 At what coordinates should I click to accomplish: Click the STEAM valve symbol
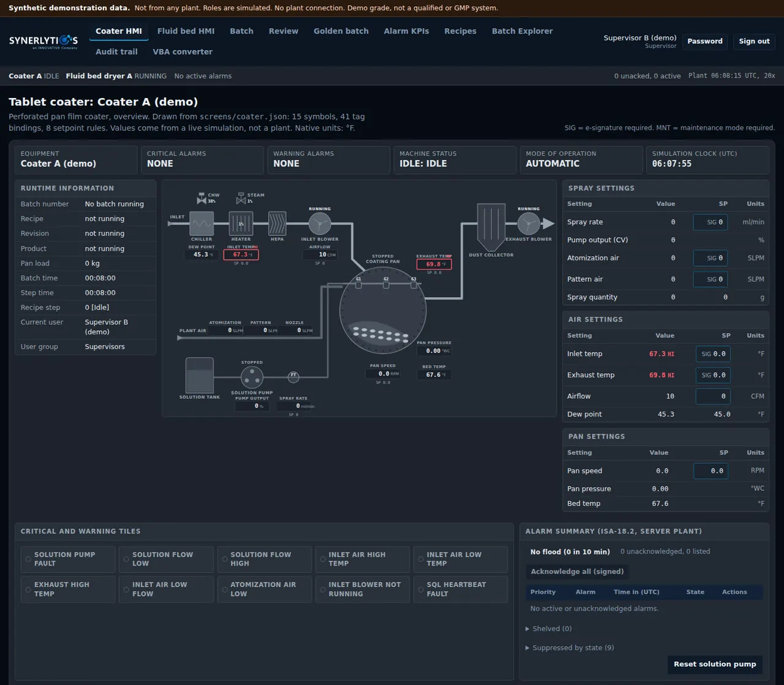click(x=241, y=199)
